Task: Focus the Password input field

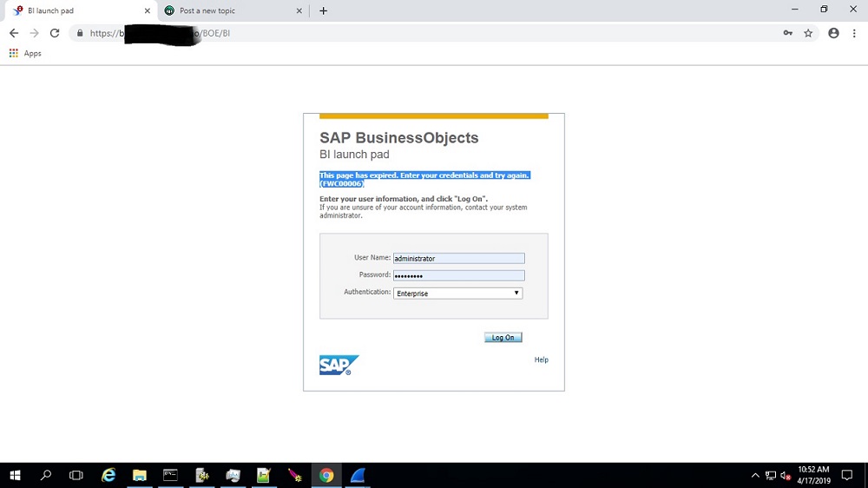Action: [458, 275]
